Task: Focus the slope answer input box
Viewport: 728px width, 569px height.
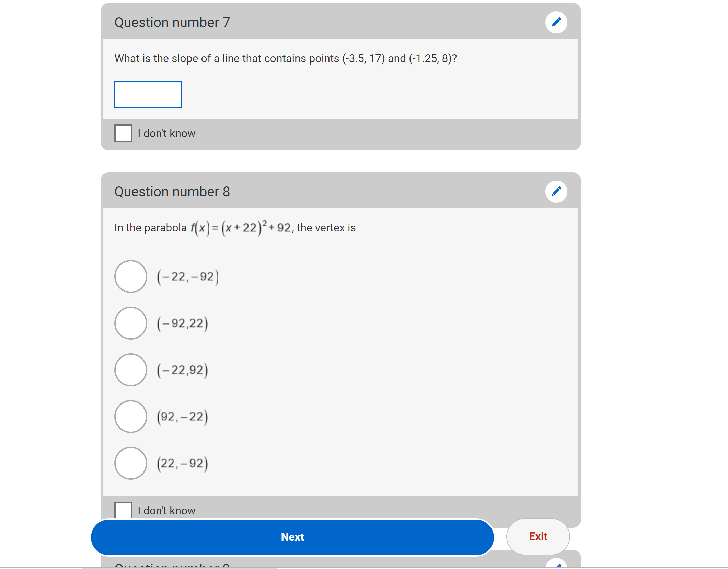Action: (x=148, y=94)
